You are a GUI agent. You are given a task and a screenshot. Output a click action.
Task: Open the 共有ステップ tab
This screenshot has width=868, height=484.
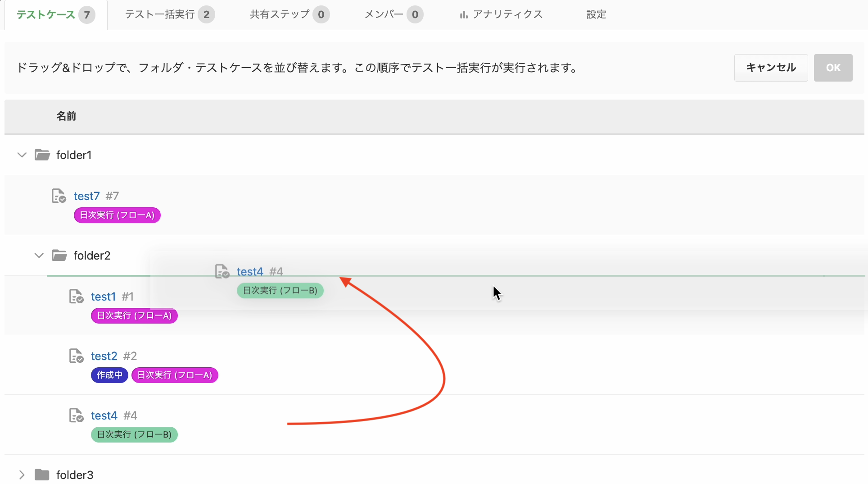coord(289,15)
